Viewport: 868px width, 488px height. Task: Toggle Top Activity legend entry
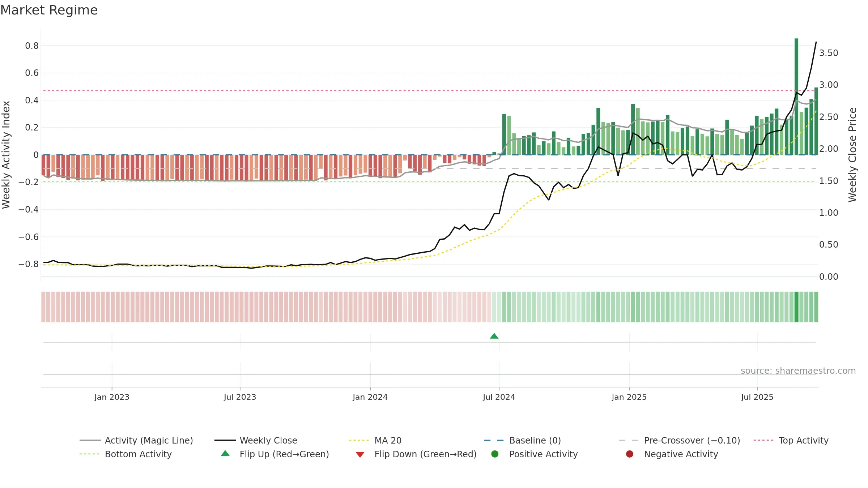[x=791, y=440]
